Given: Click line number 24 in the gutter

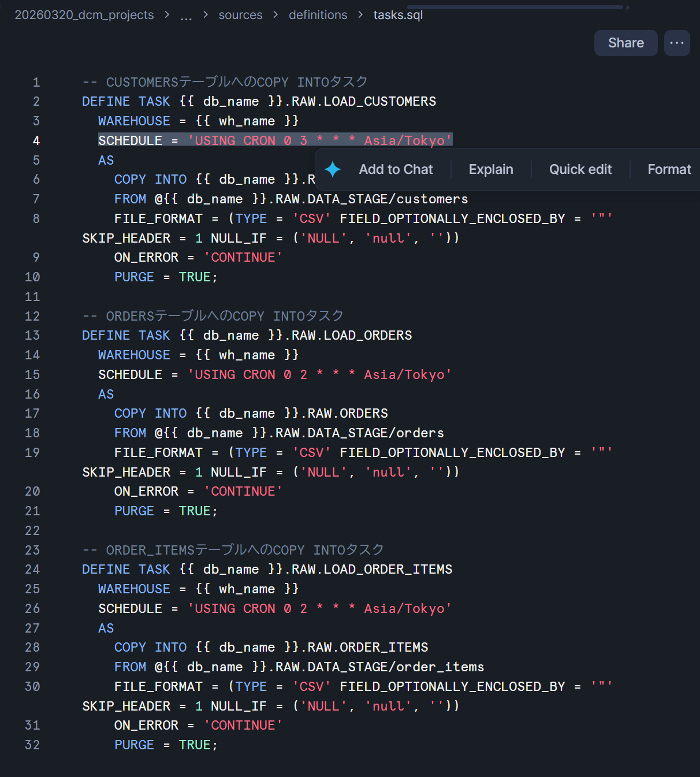Looking at the screenshot, I should pyautogui.click(x=32, y=569).
